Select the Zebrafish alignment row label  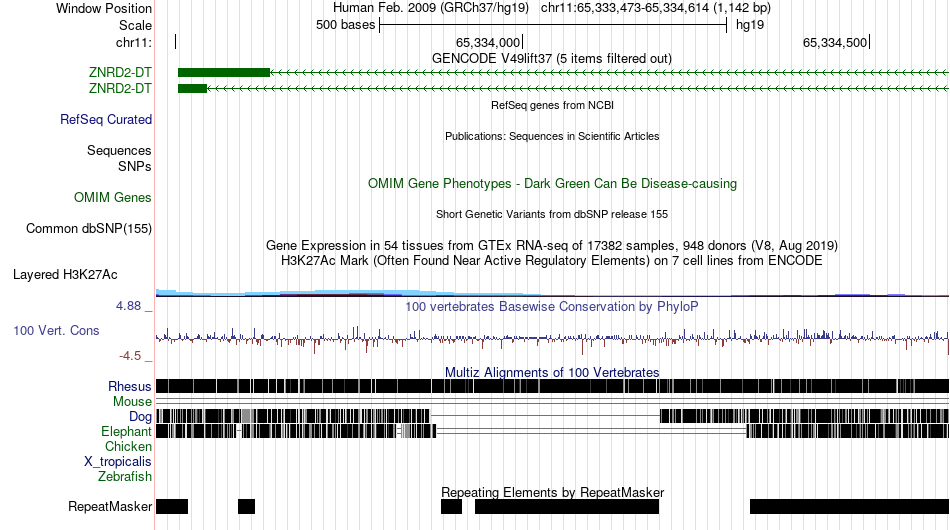[x=125, y=477]
